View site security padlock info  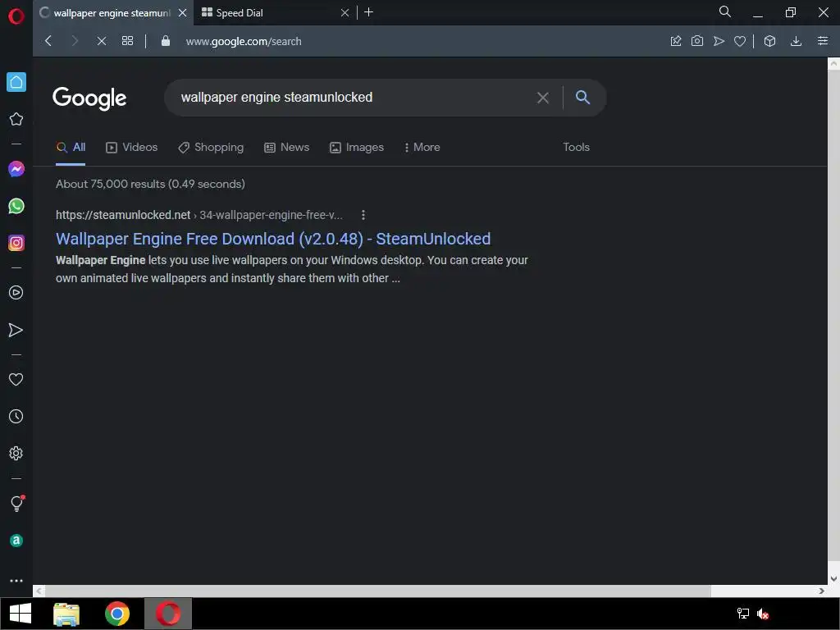click(x=166, y=41)
